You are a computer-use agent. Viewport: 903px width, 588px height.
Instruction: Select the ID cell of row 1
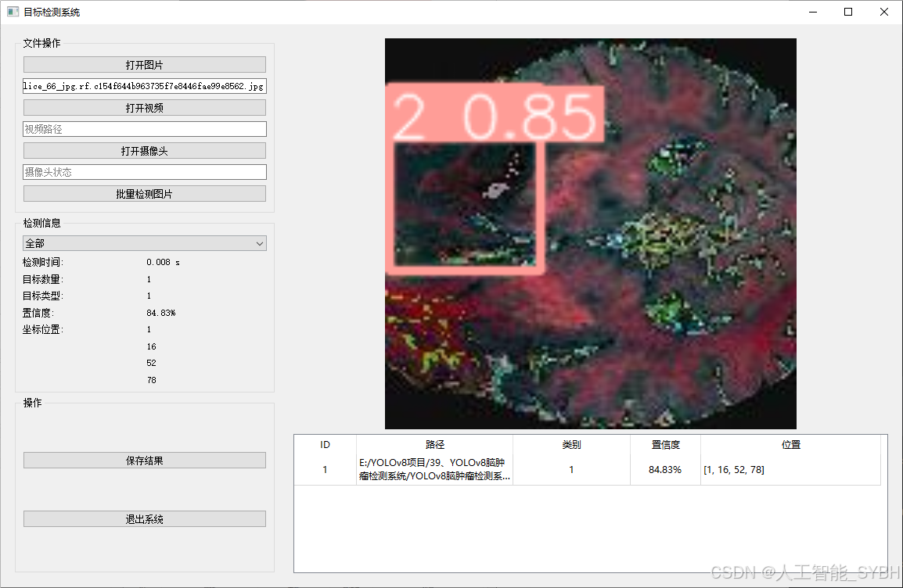(325, 469)
